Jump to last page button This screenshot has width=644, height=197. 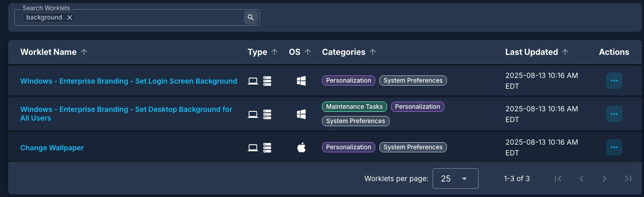tap(628, 179)
